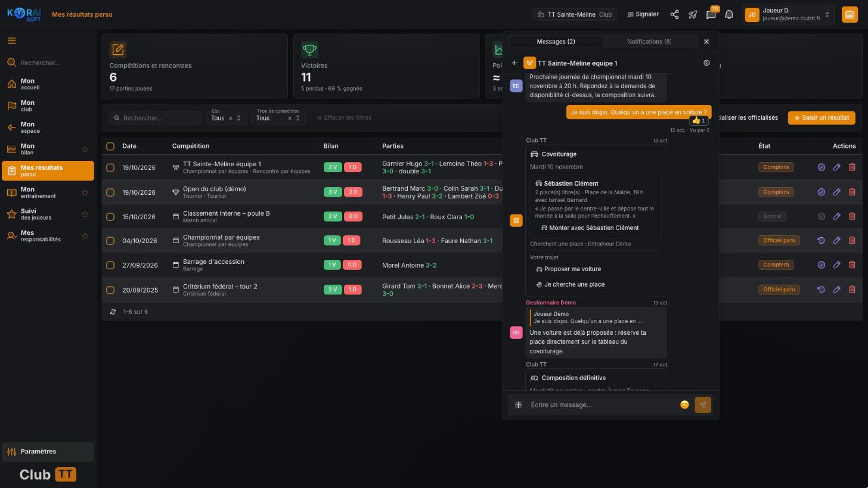Viewport: 868px width, 488px height.
Task: Open the TT Sainte-Méline club selector
Action: click(574, 14)
